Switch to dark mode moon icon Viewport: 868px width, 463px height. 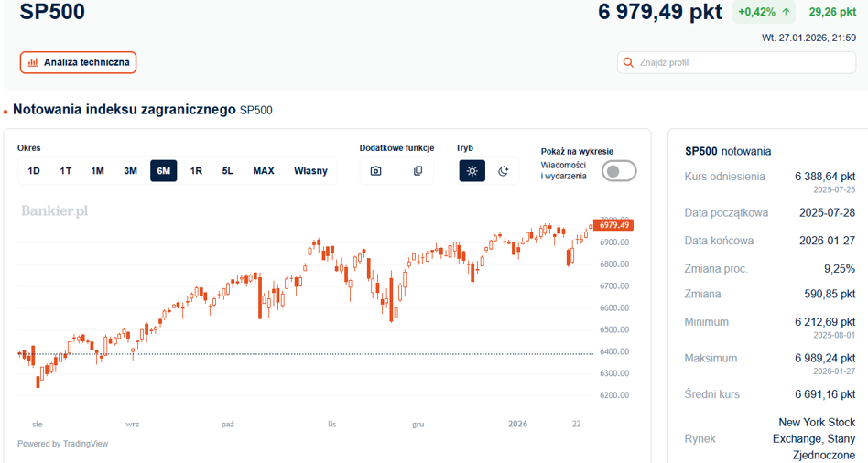(503, 171)
